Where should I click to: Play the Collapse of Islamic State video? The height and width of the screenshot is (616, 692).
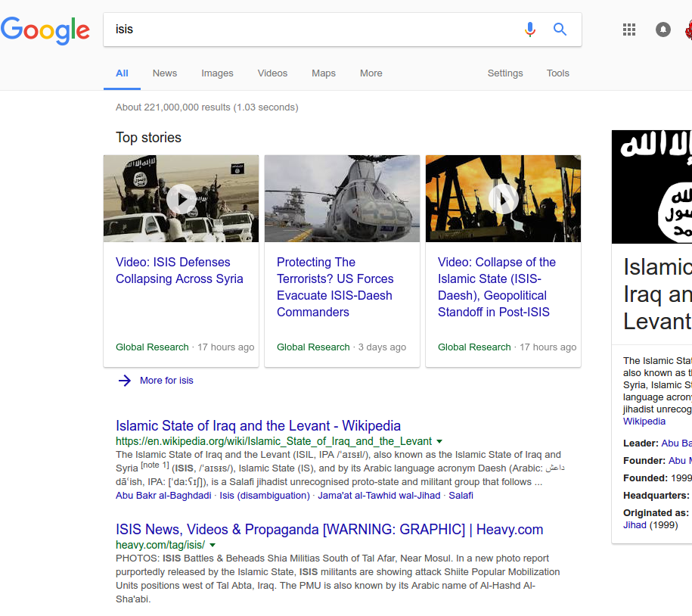503,199
